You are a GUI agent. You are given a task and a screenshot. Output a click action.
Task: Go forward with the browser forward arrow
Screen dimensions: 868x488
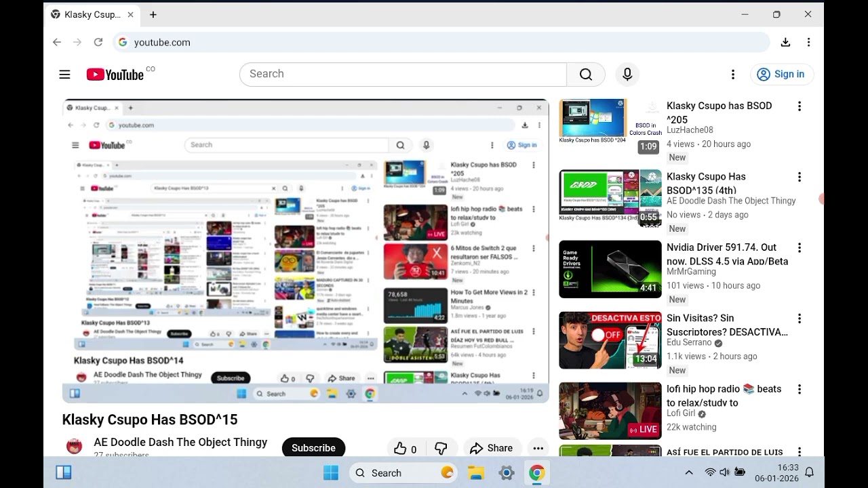click(77, 42)
